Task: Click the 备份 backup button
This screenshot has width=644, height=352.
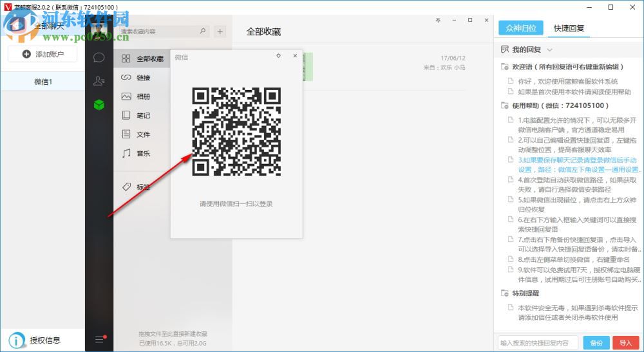Action: 596,343
